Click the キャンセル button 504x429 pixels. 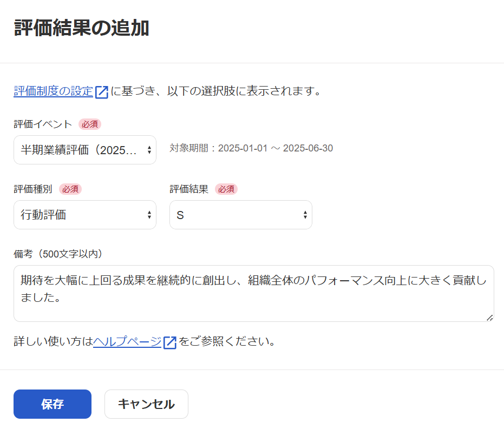(146, 404)
